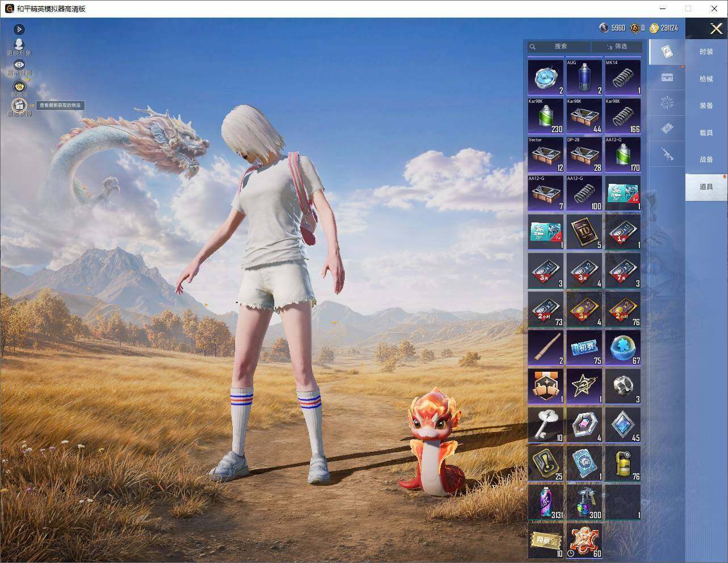728x563 pixels.
Task: Select the Kar98K green paint can, 230
Action: coord(546,116)
